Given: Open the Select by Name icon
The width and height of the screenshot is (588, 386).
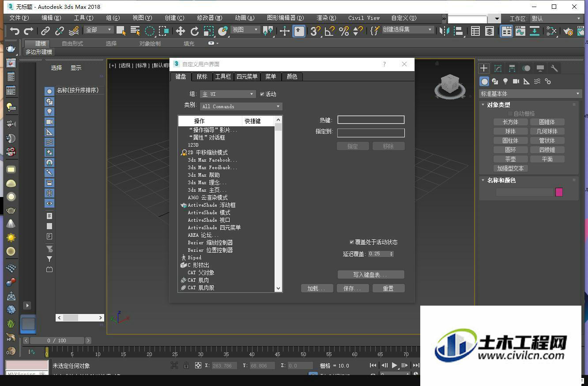Looking at the screenshot, I should 136,31.
